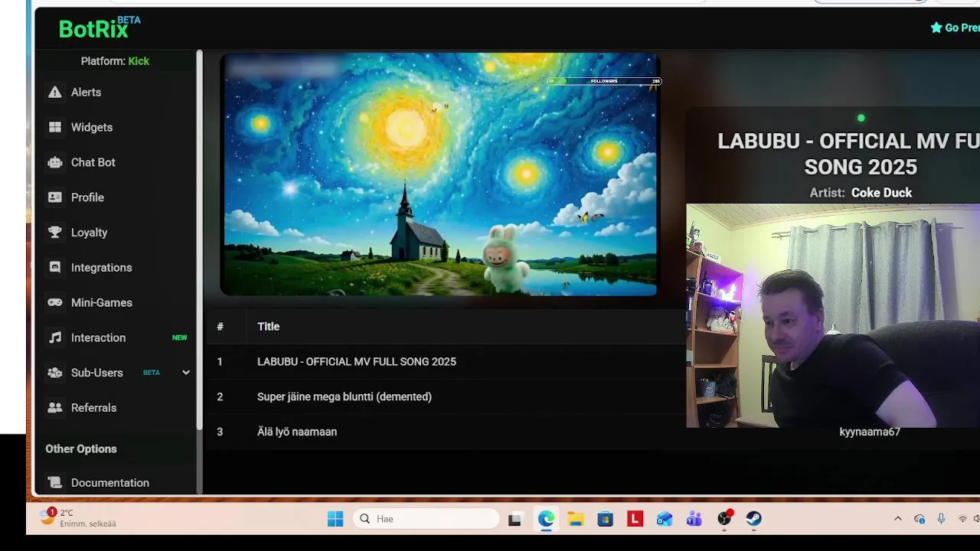Click the sidebar vertical scrollbar
The image size is (980, 551).
click(200, 239)
